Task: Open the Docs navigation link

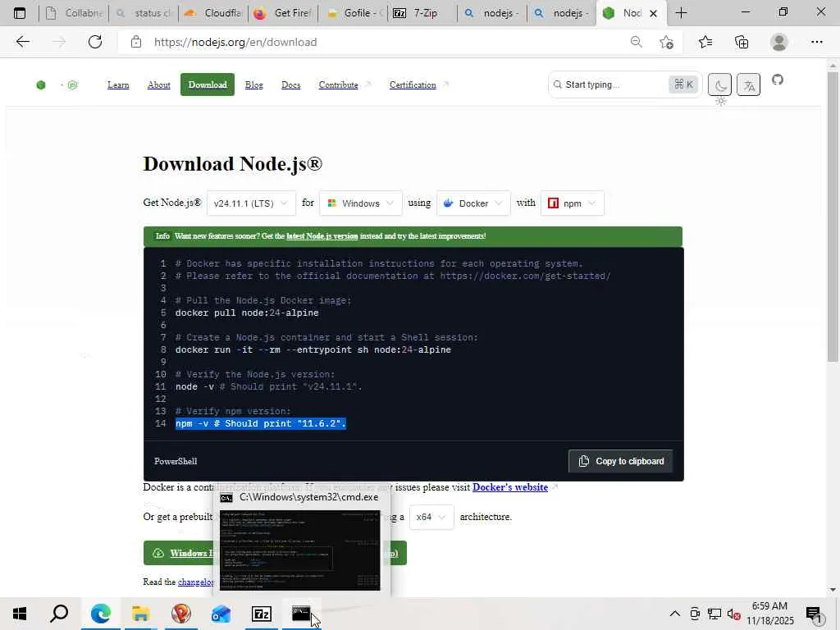Action: pos(291,84)
